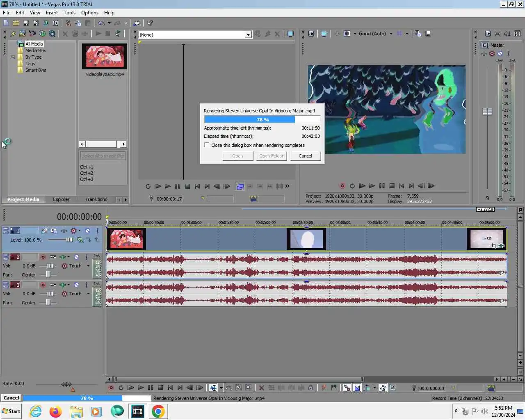525x420 pixels.
Task: Solo audio track 3
Action: 86,285
